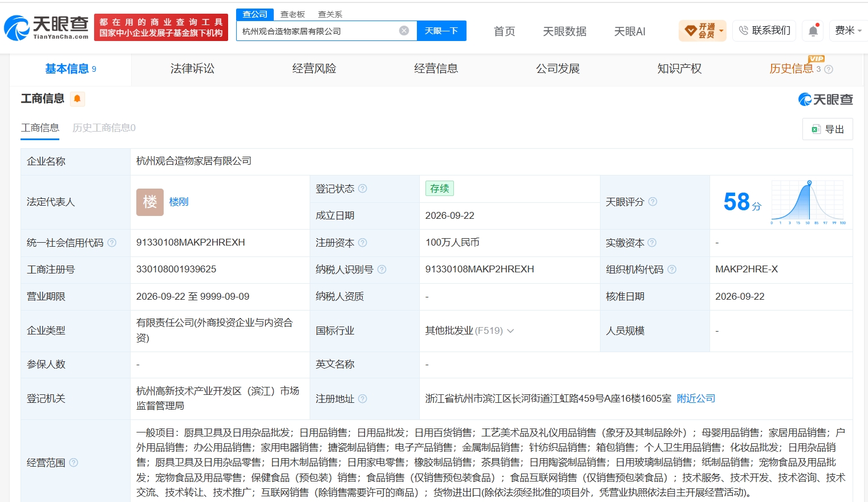Click the orange alert bell beside 工商信息
Screen dimensions: 868x502
(77, 99)
